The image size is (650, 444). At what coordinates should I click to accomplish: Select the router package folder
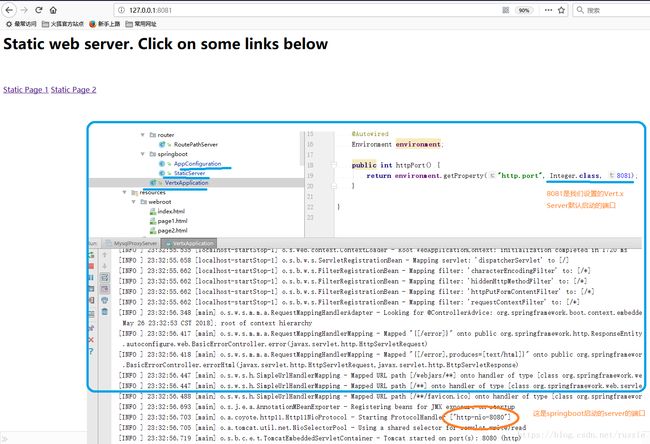[162, 135]
